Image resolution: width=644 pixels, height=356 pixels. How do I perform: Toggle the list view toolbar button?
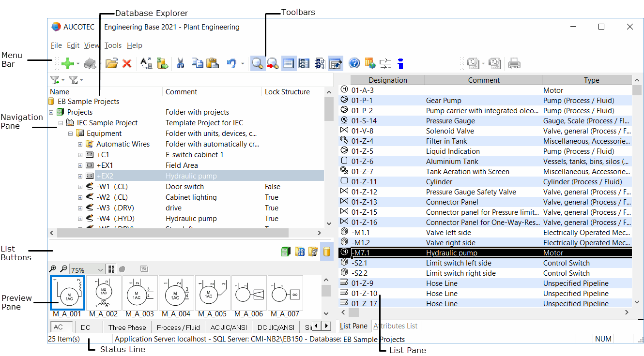pyautogui.click(x=289, y=63)
